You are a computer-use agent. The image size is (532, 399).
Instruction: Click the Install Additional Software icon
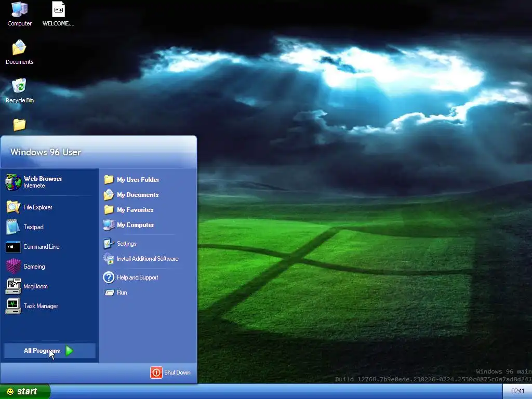pos(109,259)
